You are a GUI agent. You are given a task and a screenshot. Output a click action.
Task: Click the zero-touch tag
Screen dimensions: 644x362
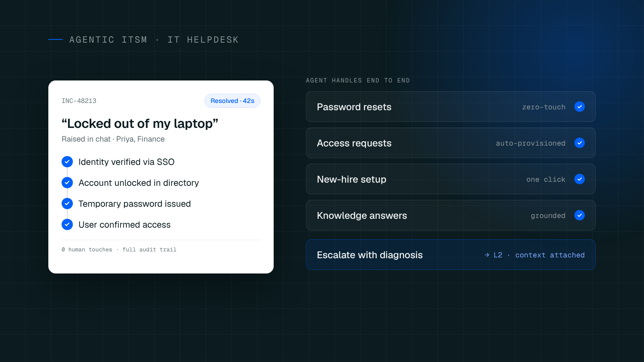[x=544, y=107]
